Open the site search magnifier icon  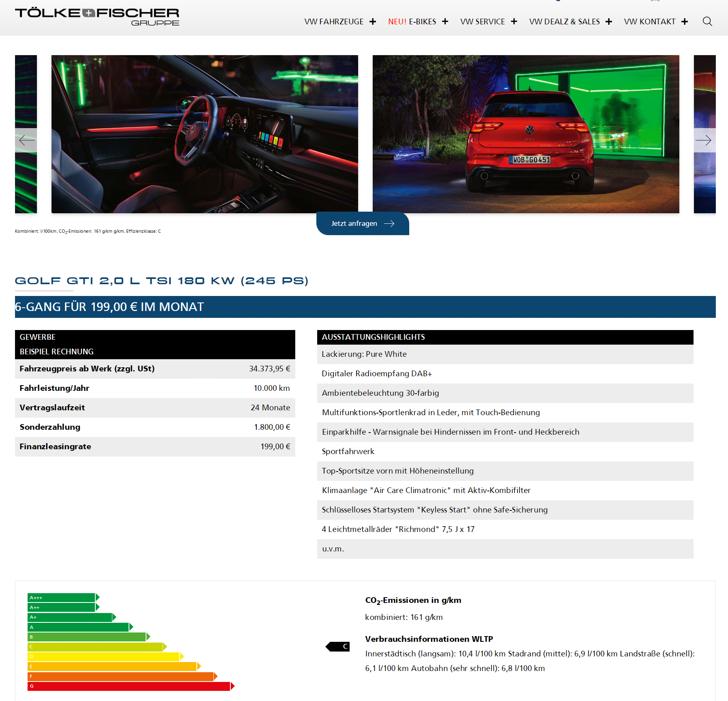tap(707, 21)
